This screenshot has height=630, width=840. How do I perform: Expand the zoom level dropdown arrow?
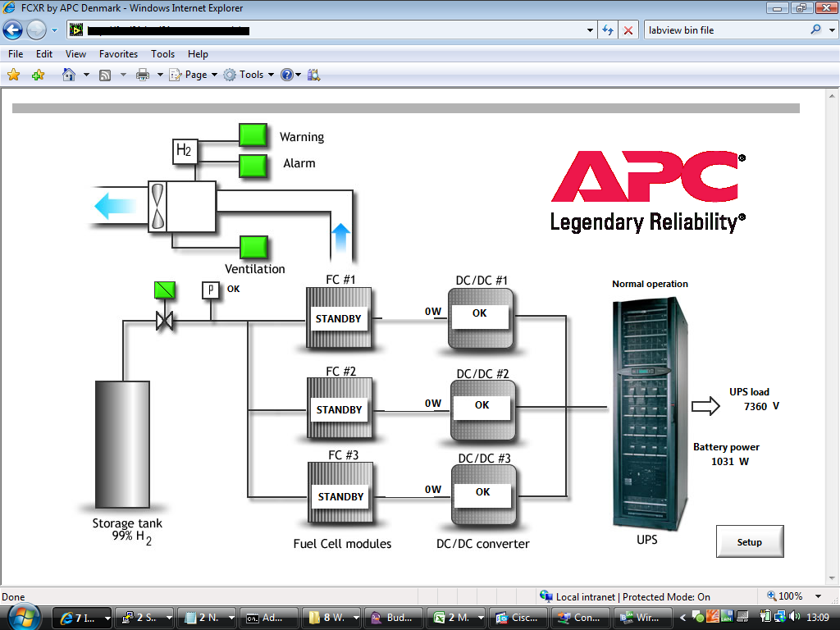[x=819, y=596]
